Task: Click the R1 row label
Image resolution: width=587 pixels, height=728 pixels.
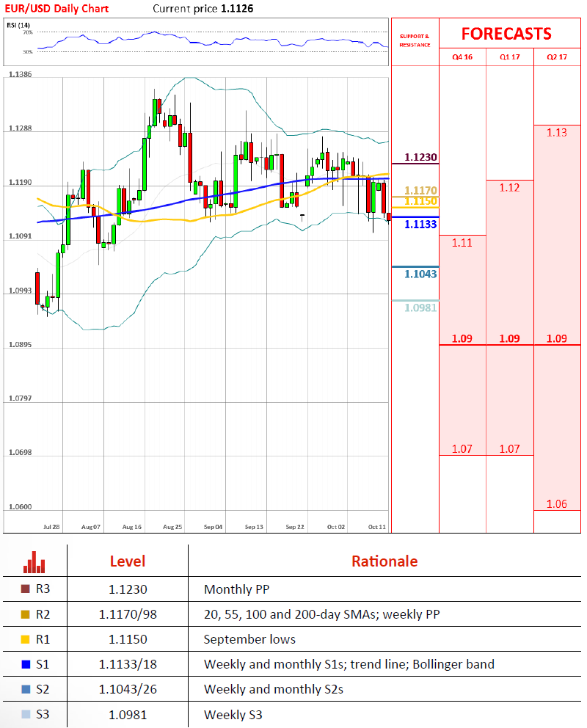Action: point(43,639)
